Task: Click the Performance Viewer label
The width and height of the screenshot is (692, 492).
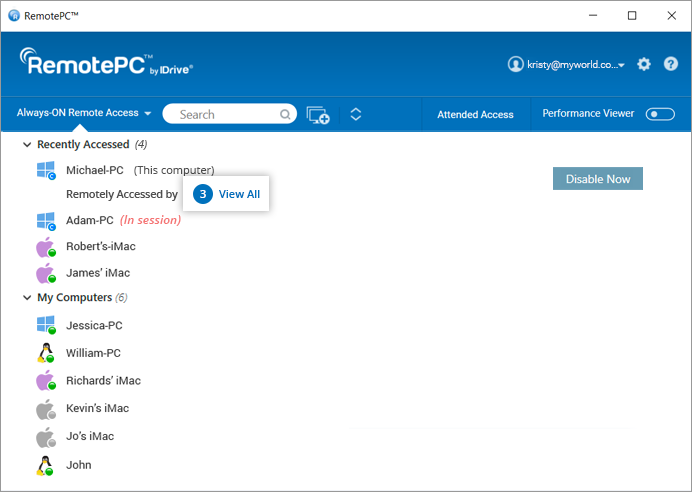Action: (588, 113)
